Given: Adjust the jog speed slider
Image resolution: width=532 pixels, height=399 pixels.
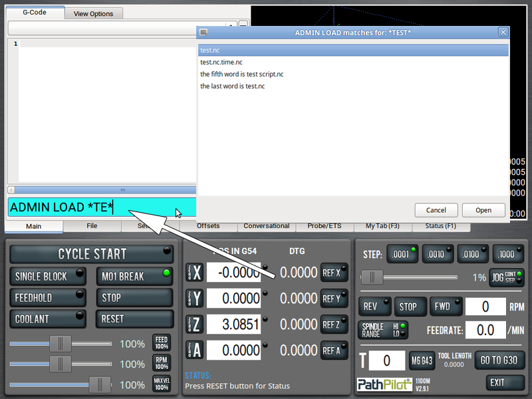Looking at the screenshot, I should 372,277.
